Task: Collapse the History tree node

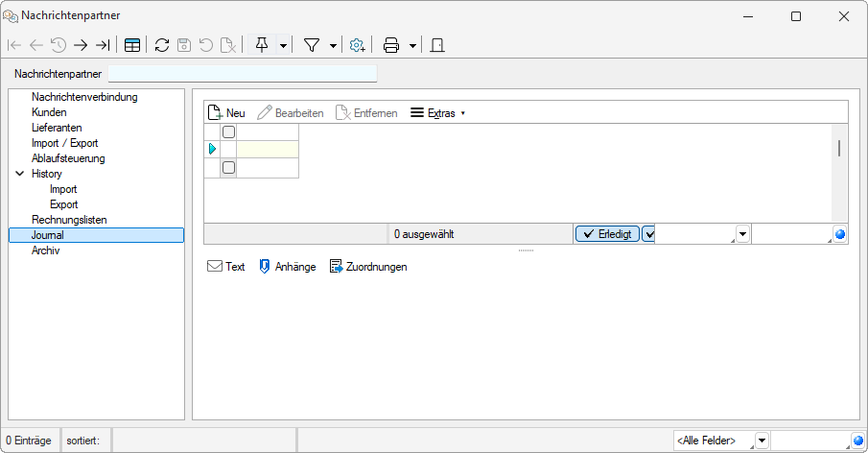Action: pos(20,174)
